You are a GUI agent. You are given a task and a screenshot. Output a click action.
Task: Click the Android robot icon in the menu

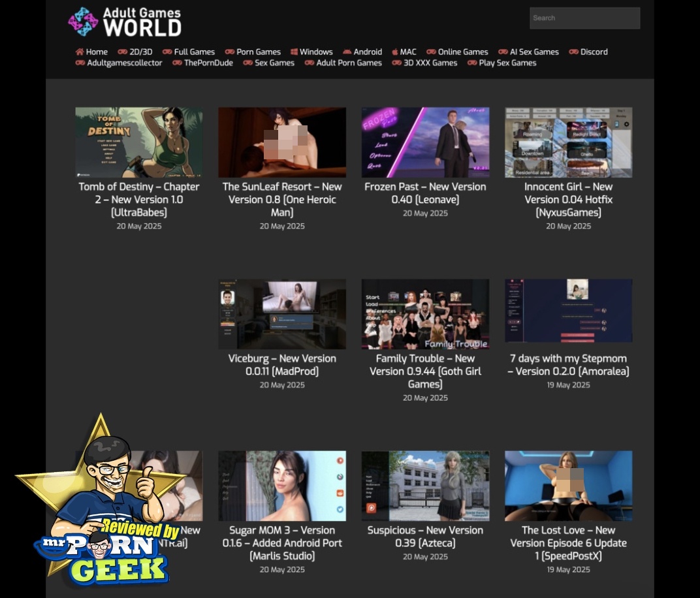(347, 52)
